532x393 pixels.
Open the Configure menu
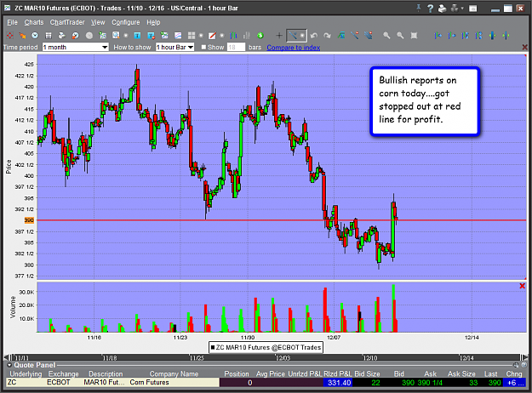[x=125, y=22]
